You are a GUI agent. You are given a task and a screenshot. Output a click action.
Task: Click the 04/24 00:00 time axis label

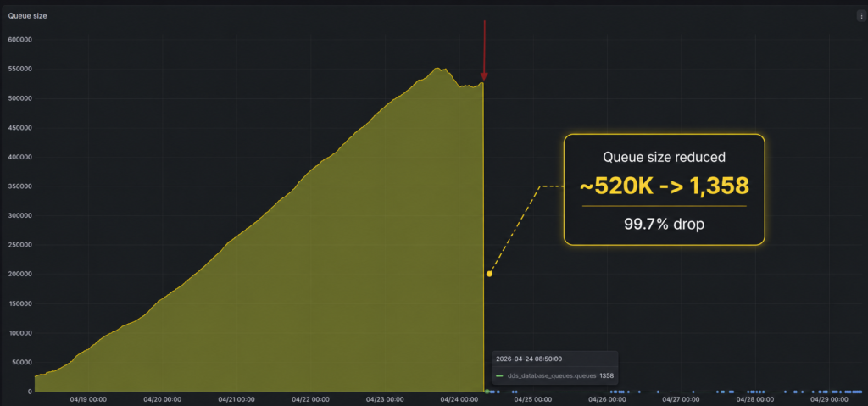(x=459, y=399)
